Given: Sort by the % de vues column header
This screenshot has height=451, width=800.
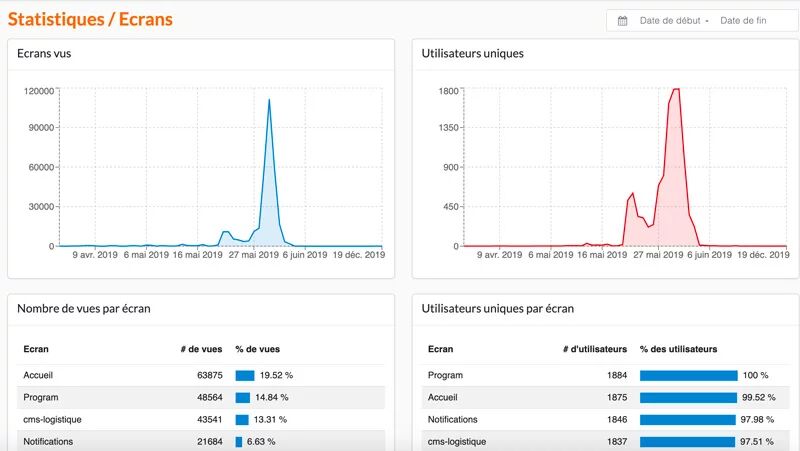Looking at the screenshot, I should (258, 349).
